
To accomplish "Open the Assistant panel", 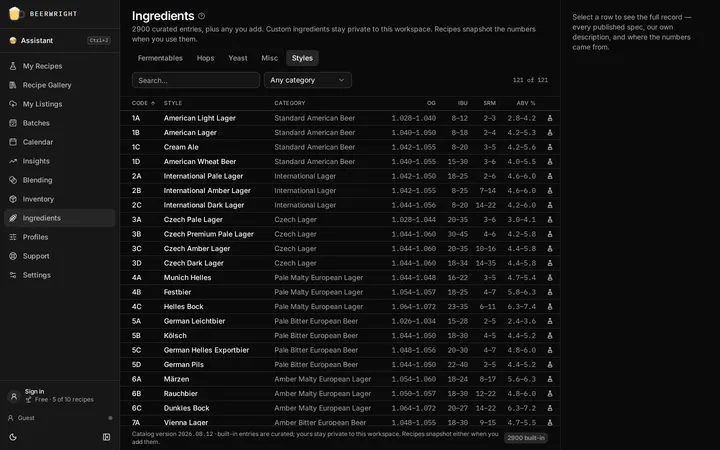I will tap(60, 40).
